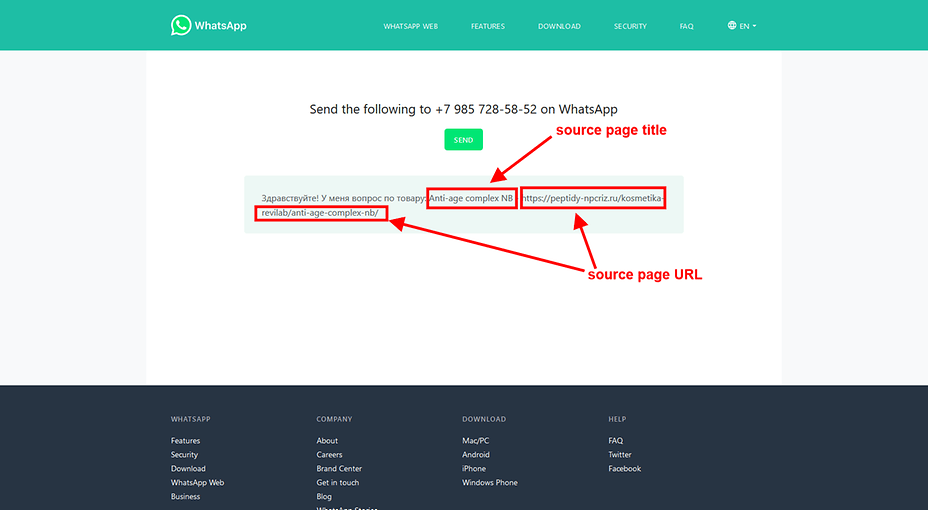Open WhatsApp Web link in footer

click(x=197, y=483)
